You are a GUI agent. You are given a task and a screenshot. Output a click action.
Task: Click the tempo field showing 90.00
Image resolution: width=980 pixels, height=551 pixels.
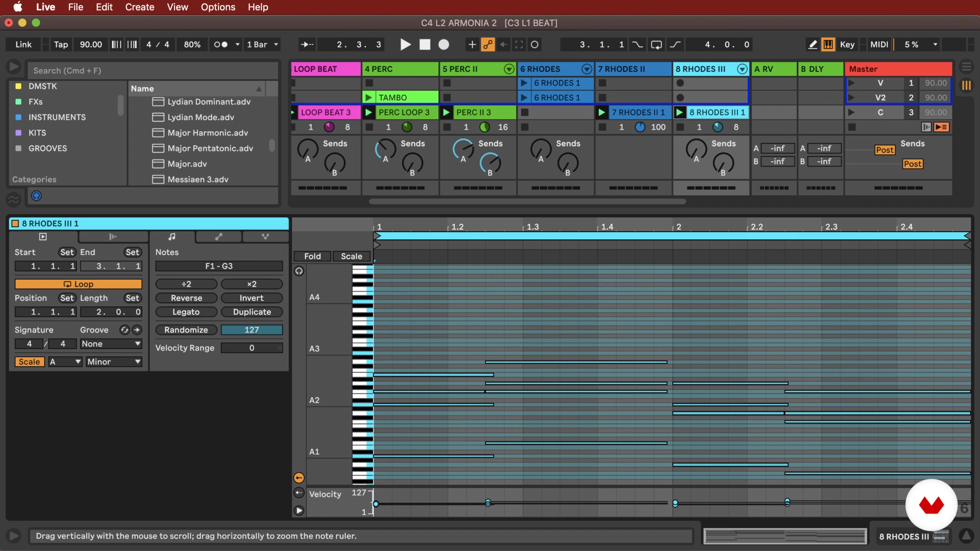[91, 44]
